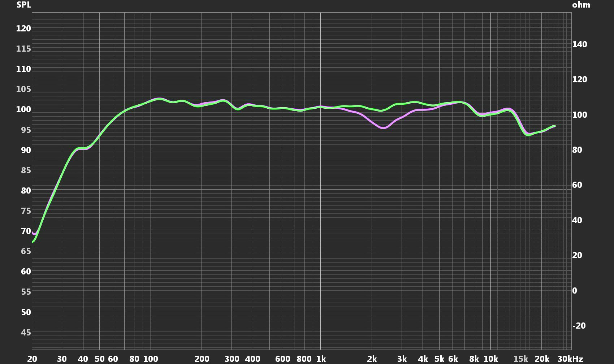This screenshot has height=364, width=614.
Task: Select the 115 label on the SPL axis
Action: 23,48
